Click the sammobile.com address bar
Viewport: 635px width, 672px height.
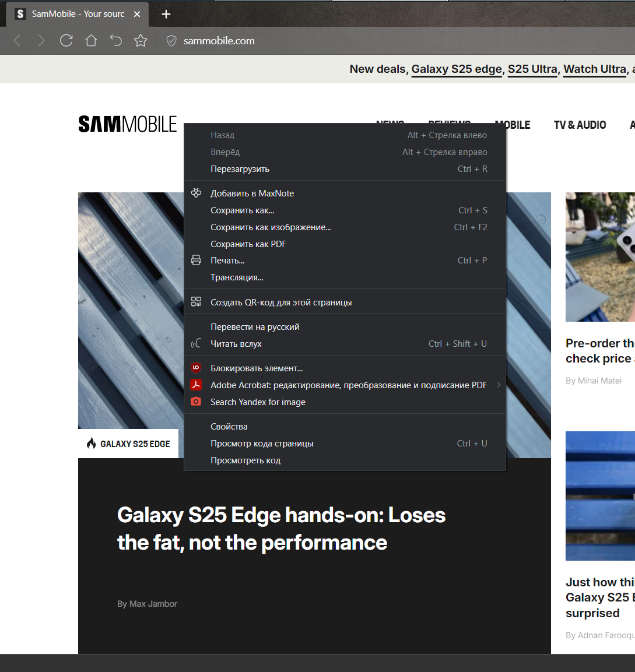[219, 41]
